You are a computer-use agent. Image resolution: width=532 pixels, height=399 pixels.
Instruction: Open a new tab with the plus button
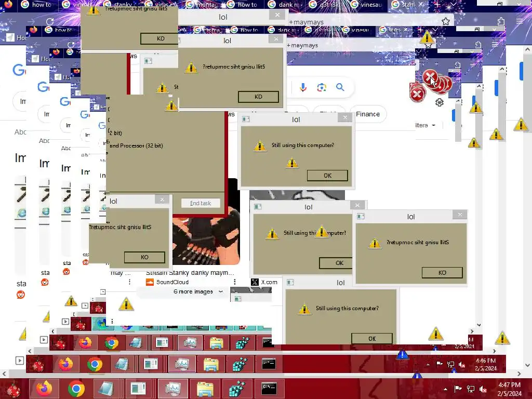pyautogui.click(x=437, y=4)
